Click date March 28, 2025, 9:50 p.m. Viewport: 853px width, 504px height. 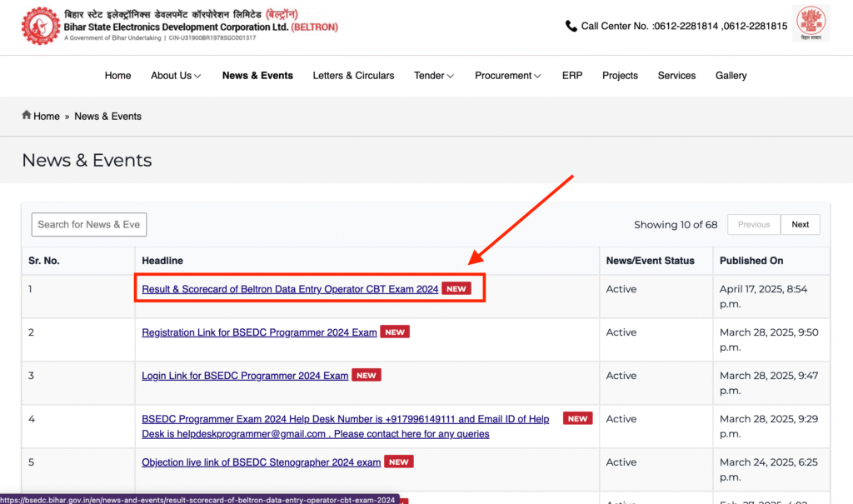(x=769, y=340)
